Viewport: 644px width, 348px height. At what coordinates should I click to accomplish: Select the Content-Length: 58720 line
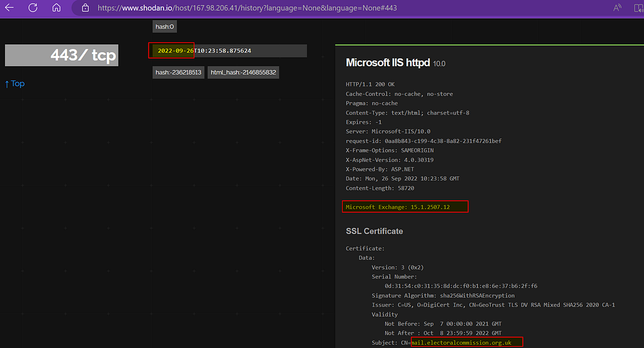click(x=380, y=188)
